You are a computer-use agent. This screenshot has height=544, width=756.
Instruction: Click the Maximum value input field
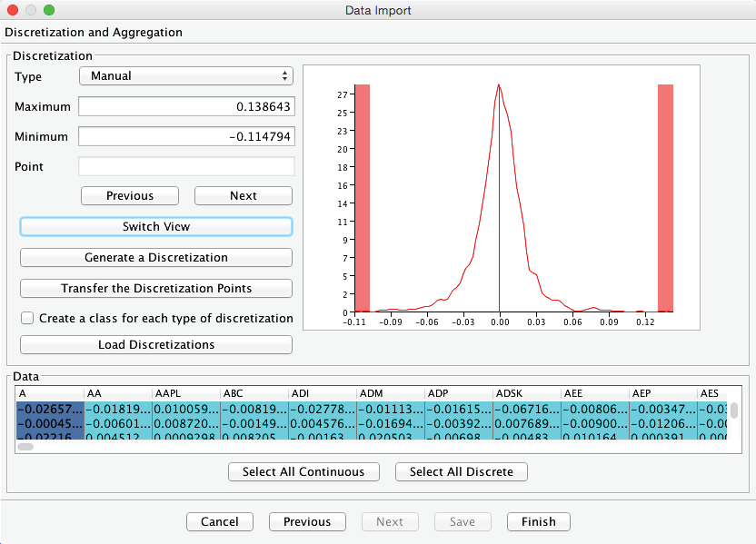(x=186, y=106)
